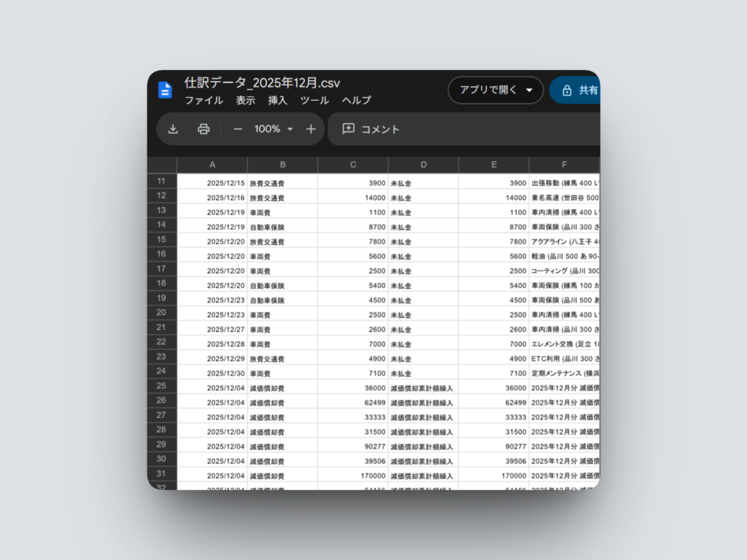
Task: Select row 11 header
Action: pos(162,181)
